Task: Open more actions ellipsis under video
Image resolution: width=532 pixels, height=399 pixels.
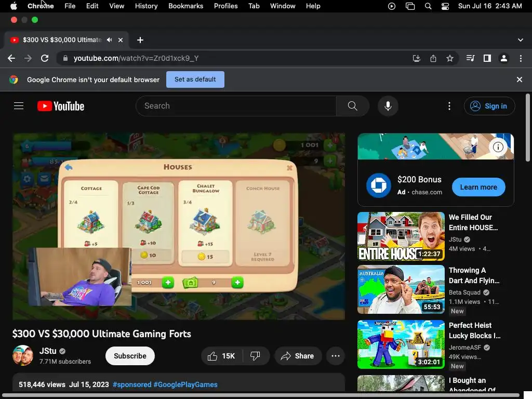Action: click(336, 356)
